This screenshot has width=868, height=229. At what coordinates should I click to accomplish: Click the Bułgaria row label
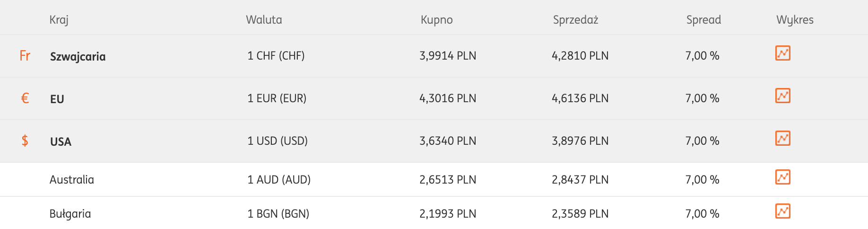coord(70,214)
